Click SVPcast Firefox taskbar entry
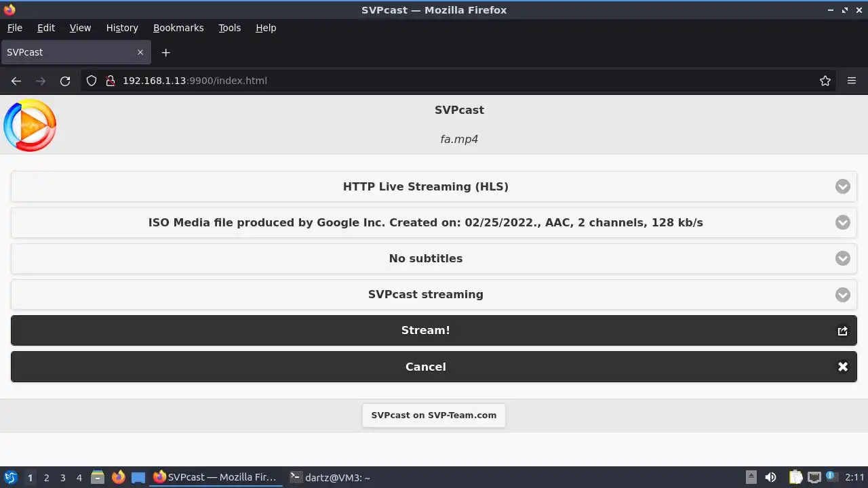Screen dimensions: 868x488 pos(216,477)
